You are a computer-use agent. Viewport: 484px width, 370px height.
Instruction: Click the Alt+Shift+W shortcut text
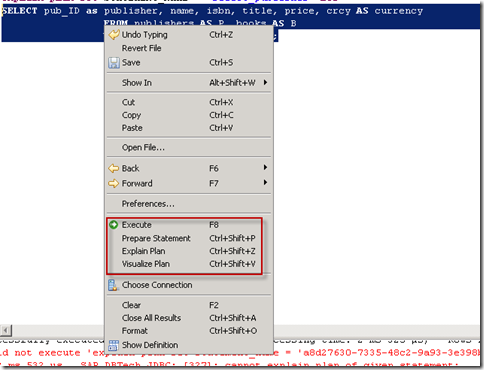click(232, 83)
